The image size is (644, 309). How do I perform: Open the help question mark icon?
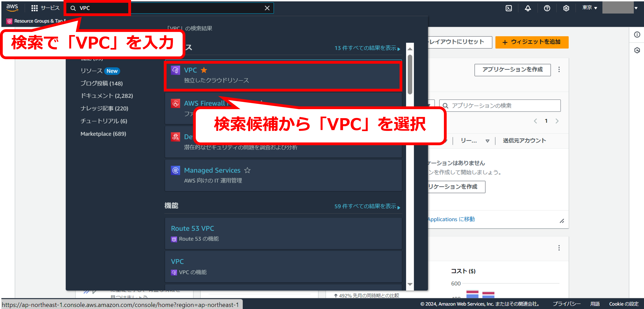[547, 8]
